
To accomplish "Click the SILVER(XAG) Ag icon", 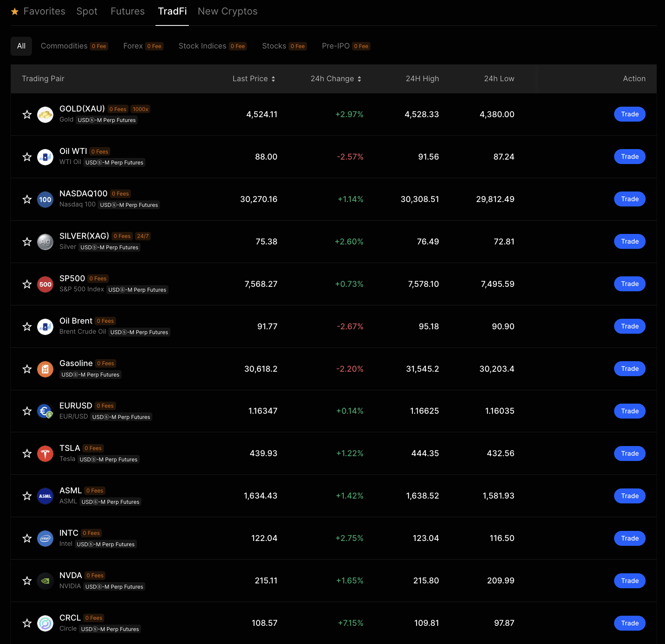I will pos(45,242).
